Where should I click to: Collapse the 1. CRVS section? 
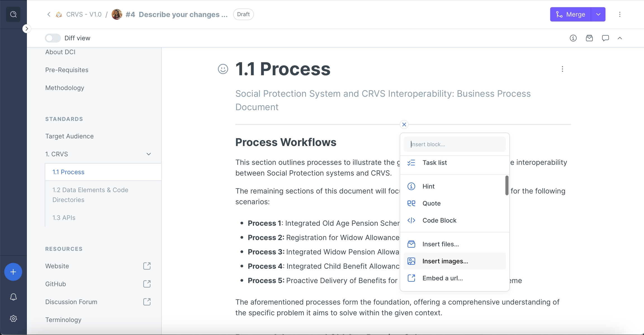click(x=149, y=154)
